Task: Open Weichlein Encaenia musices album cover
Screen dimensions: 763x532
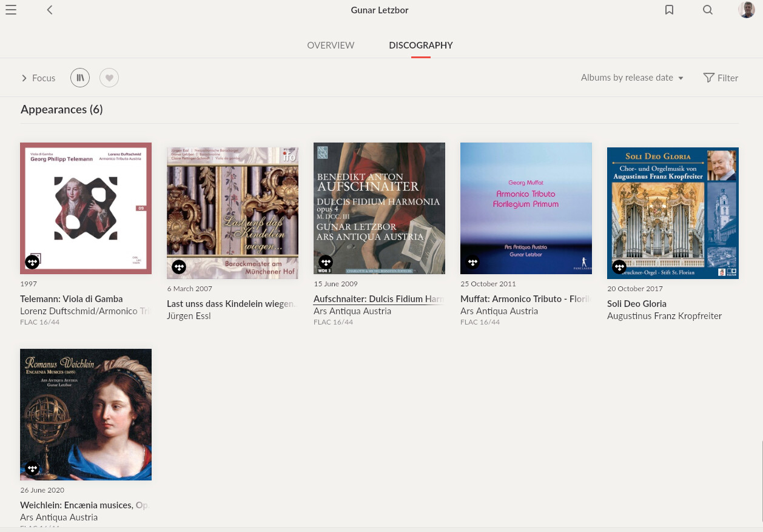Action: 86,414
